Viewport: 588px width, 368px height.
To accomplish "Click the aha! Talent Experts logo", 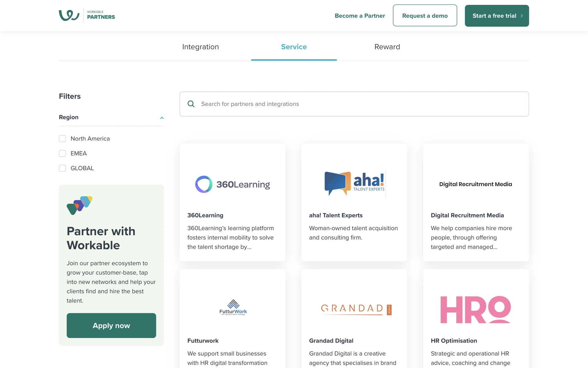I will click(x=354, y=183).
